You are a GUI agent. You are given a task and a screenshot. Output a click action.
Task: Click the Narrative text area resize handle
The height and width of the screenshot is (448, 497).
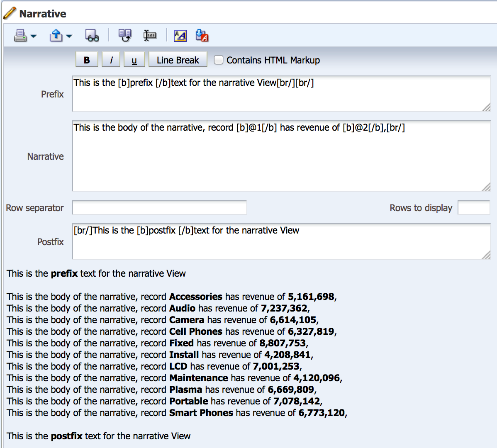pos(486,187)
